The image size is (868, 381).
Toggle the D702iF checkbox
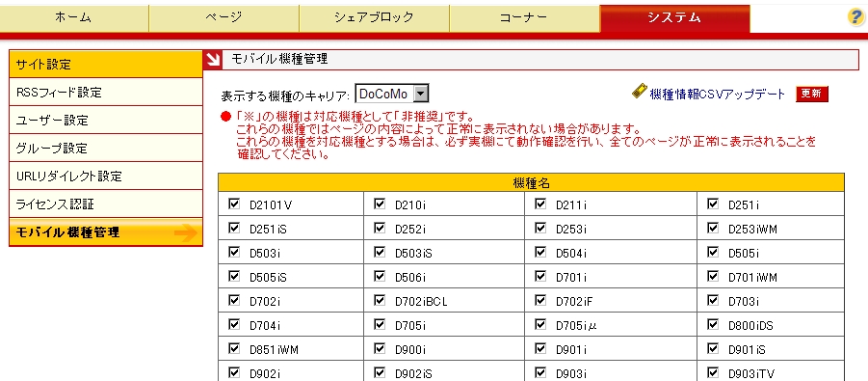[x=540, y=300]
